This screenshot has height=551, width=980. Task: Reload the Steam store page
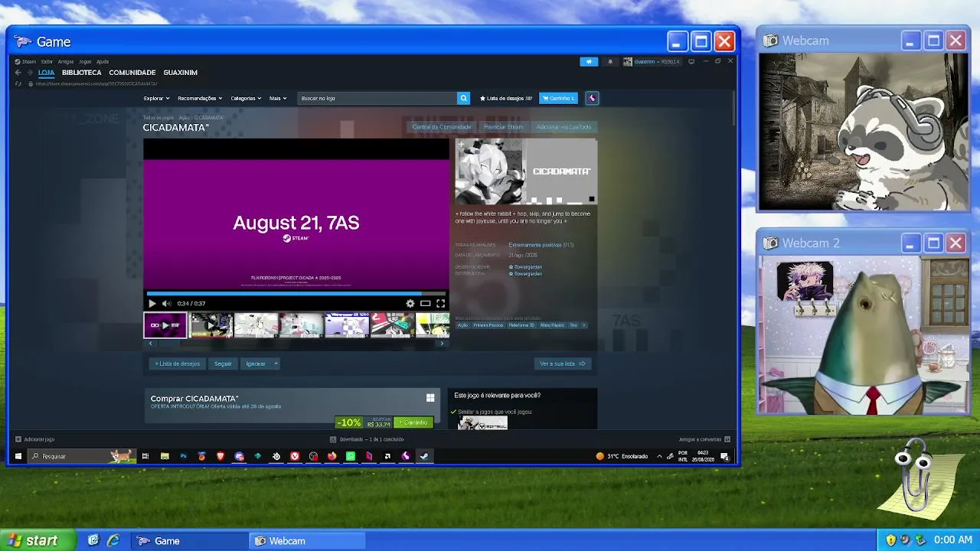tap(18, 83)
